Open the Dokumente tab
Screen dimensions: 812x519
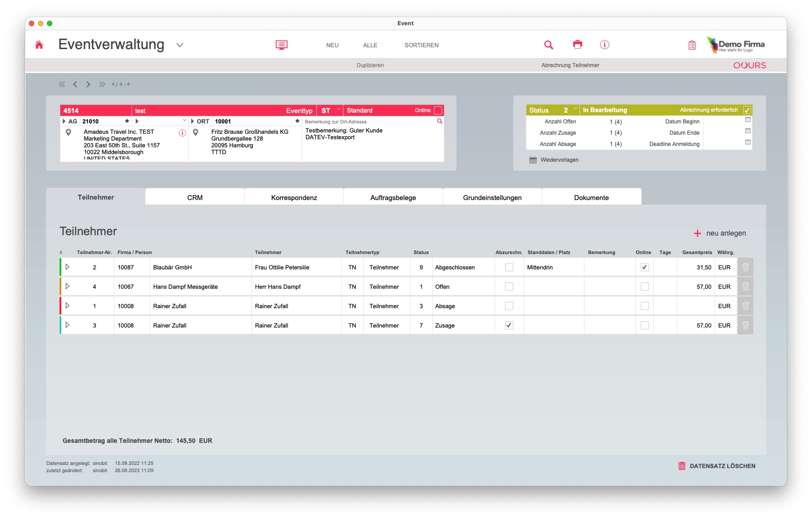[592, 197]
